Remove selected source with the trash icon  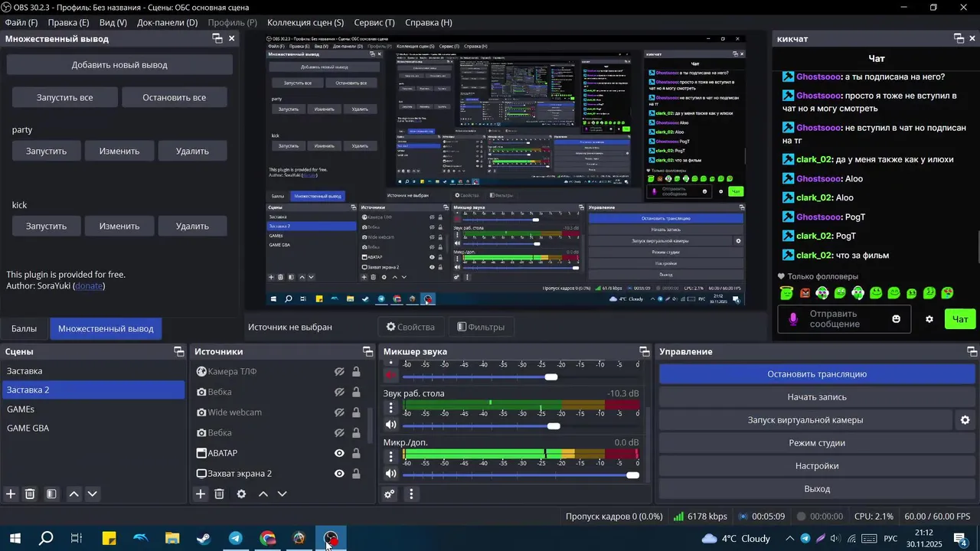219,494
